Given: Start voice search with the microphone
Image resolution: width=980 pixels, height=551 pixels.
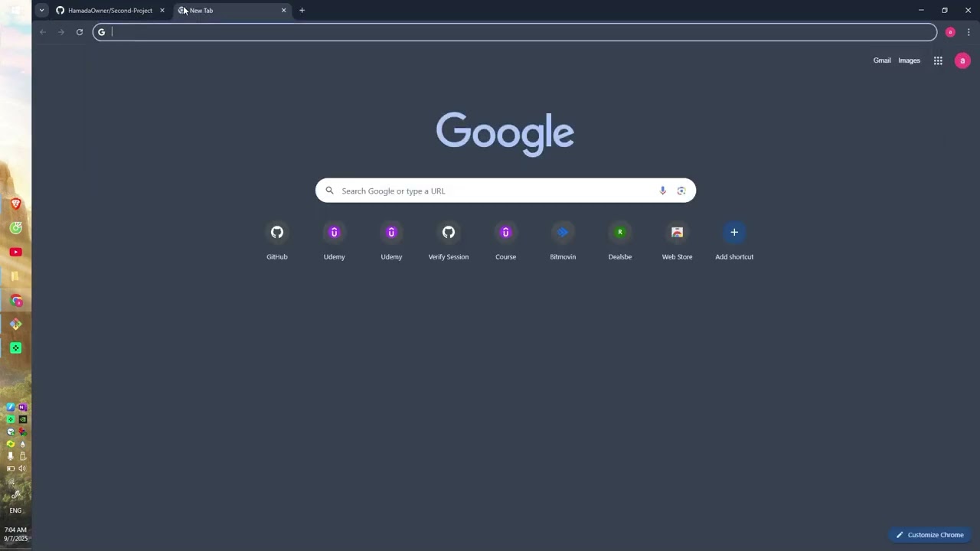Looking at the screenshot, I should [663, 191].
